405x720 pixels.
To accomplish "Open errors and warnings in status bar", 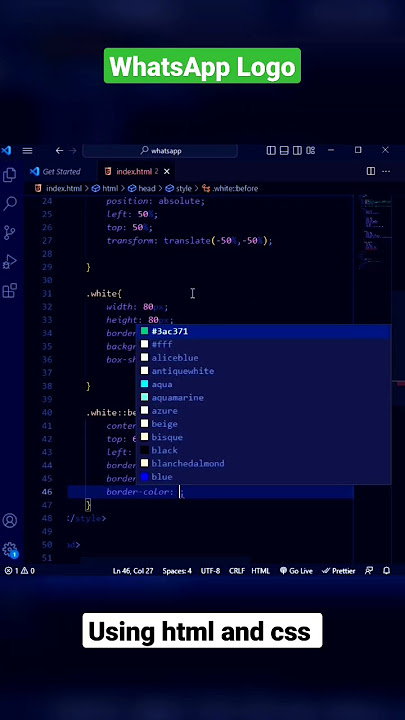I will (19, 571).
